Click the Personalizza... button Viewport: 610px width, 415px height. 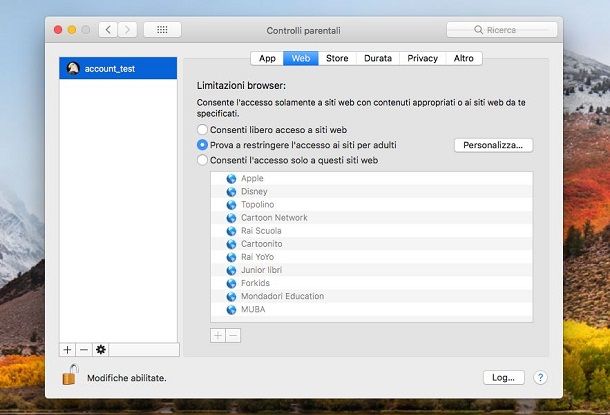click(493, 145)
